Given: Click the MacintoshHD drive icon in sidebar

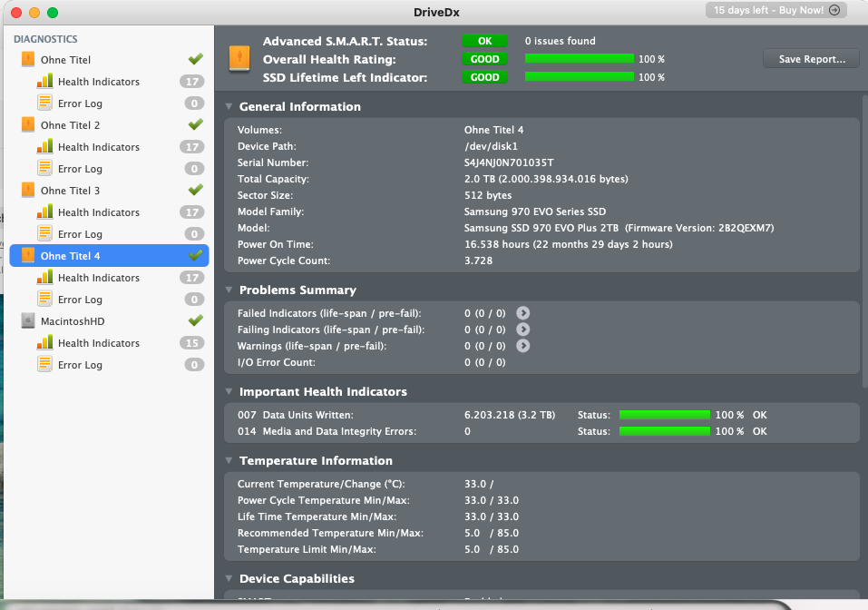Looking at the screenshot, I should point(28,321).
